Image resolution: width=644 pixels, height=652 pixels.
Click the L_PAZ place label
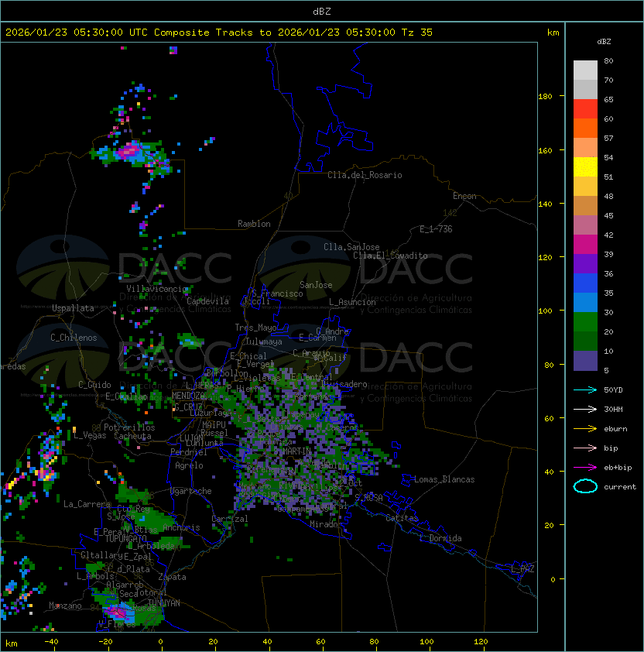[x=522, y=569]
